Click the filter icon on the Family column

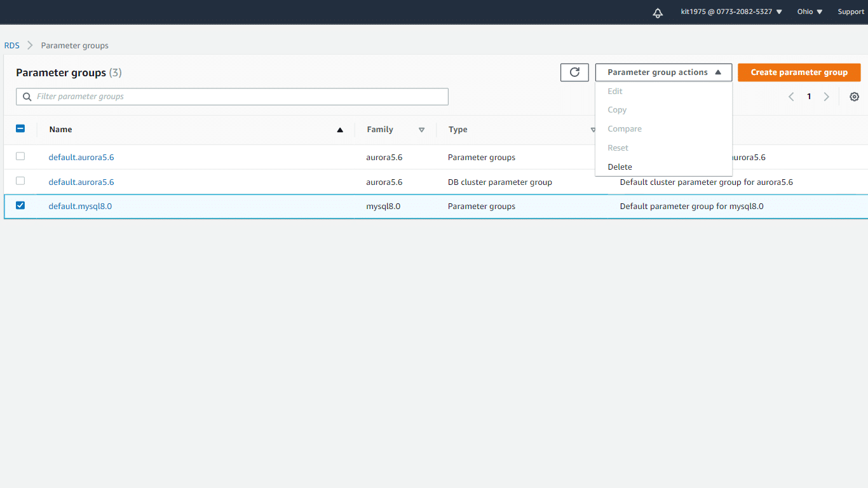point(422,130)
